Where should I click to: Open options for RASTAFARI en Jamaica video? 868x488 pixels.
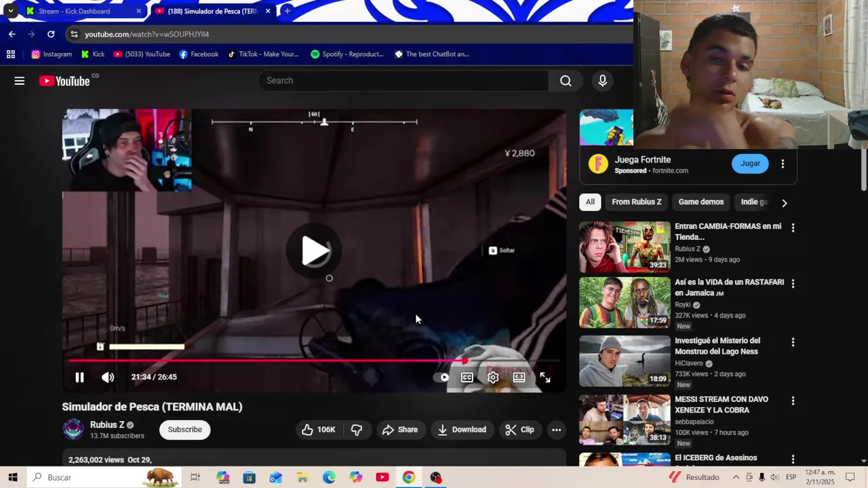[793, 283]
